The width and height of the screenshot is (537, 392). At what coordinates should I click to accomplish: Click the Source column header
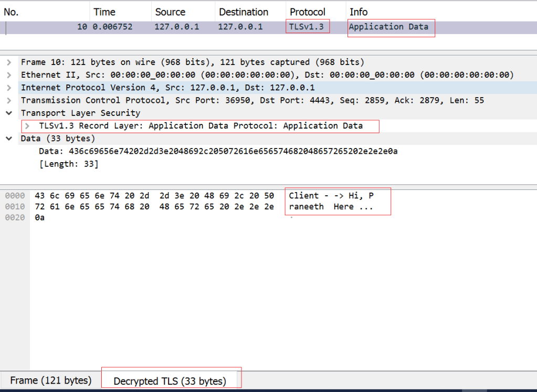(x=170, y=12)
